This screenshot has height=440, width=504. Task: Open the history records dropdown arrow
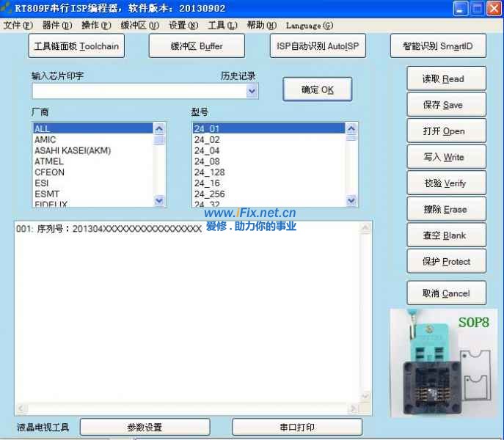tap(252, 91)
